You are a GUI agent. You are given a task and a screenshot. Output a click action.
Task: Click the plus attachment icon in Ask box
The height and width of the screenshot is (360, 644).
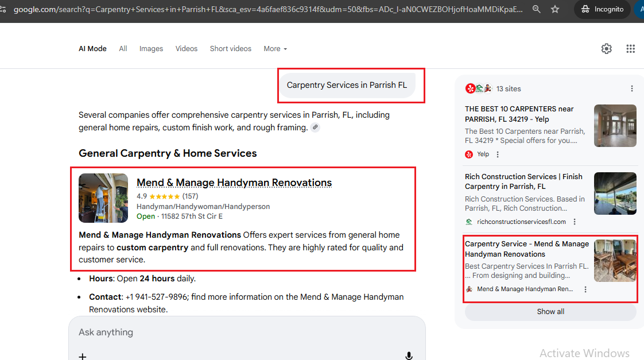point(83,356)
